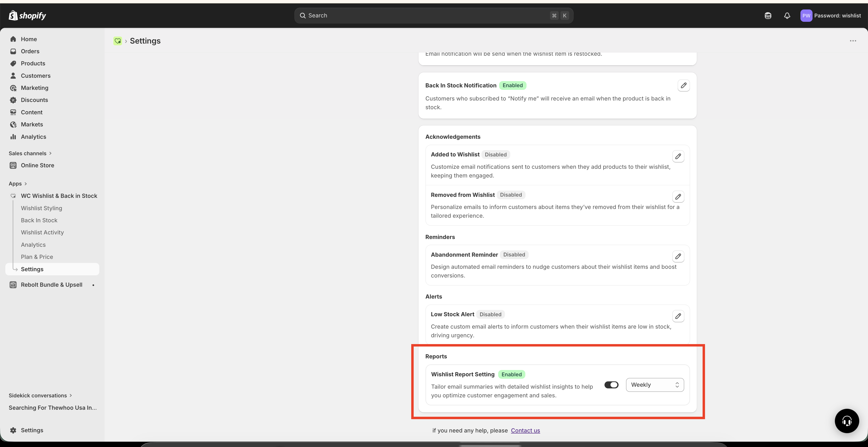Edit Removed from Wishlist email pencil icon
The width and height of the screenshot is (868, 447).
(678, 197)
